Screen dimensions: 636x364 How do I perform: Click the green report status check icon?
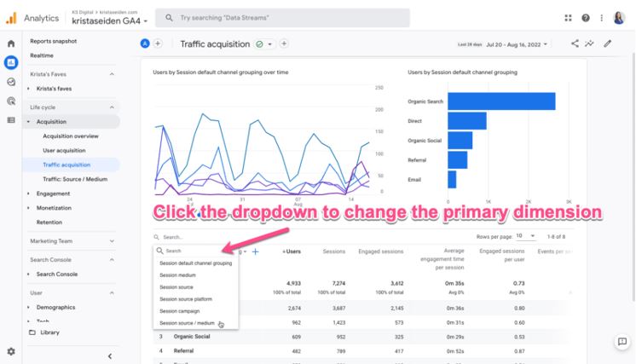(259, 43)
